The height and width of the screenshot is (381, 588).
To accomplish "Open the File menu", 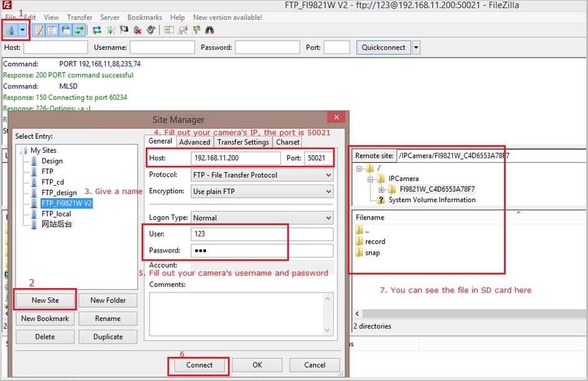I will tap(11, 17).
